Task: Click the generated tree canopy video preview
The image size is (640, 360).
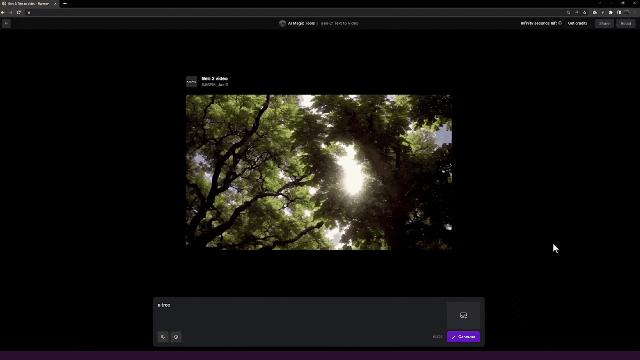Action: tap(319, 172)
